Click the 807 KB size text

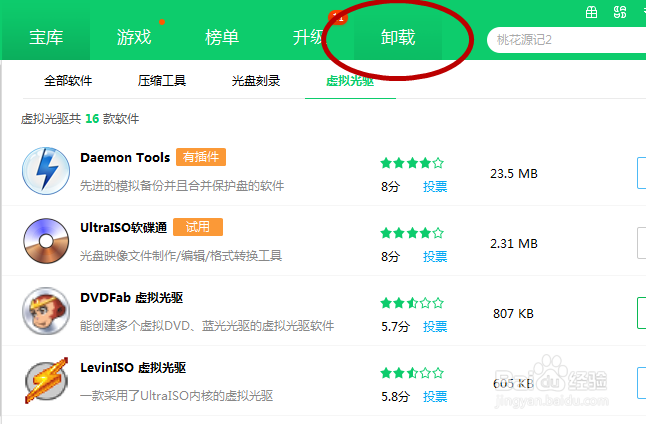[x=513, y=314]
